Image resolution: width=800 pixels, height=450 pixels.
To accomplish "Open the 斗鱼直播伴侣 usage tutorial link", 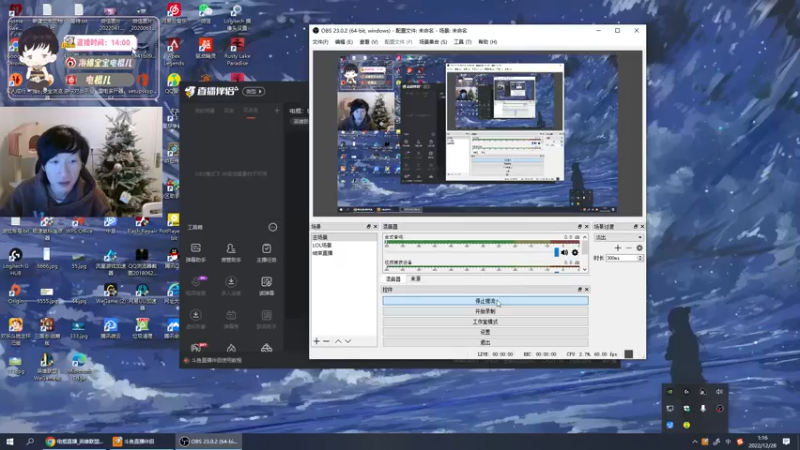I will [x=217, y=360].
